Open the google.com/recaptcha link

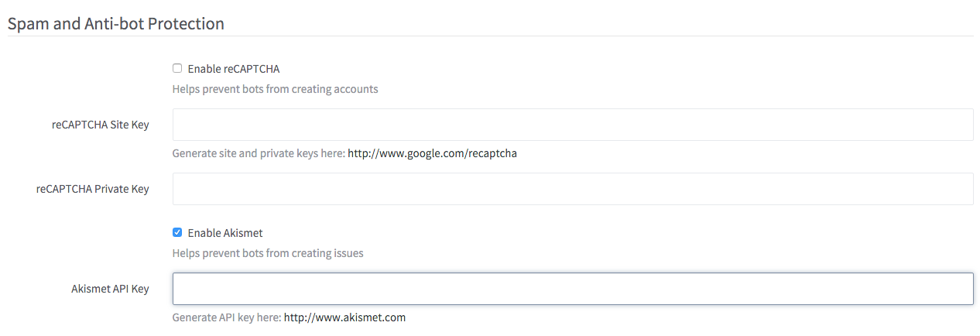tap(432, 153)
